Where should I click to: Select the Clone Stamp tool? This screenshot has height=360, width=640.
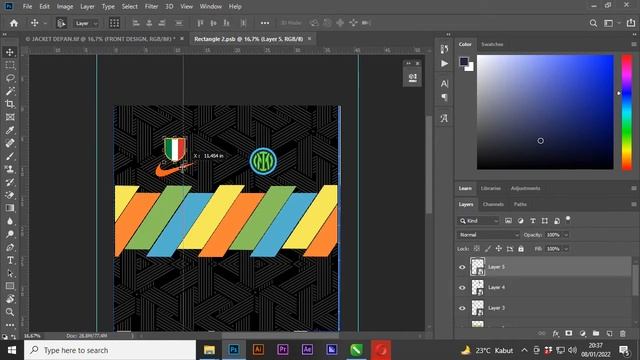coord(10,169)
